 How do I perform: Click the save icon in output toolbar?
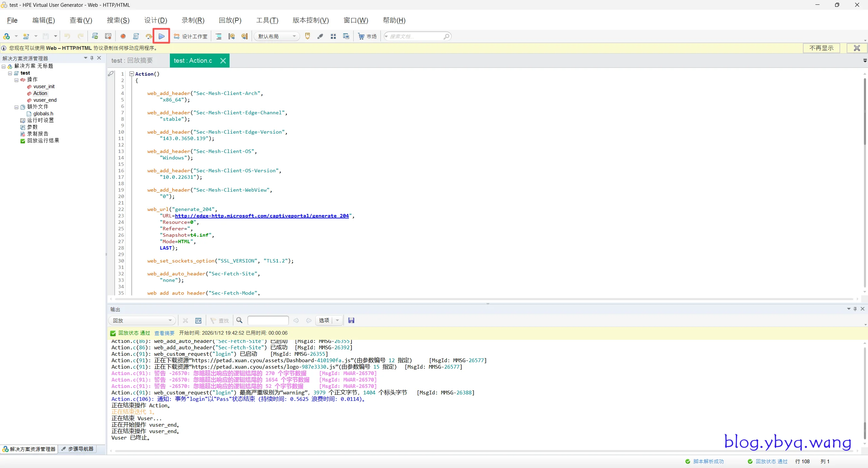351,320
